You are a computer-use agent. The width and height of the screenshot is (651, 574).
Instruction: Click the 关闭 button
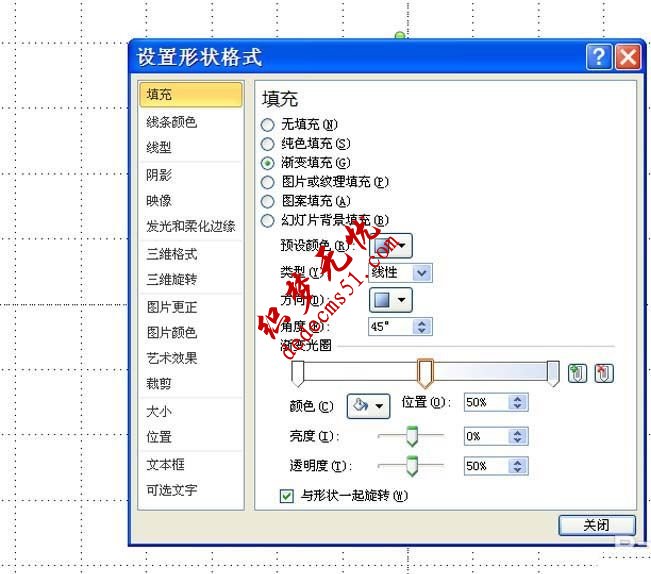coord(597,525)
